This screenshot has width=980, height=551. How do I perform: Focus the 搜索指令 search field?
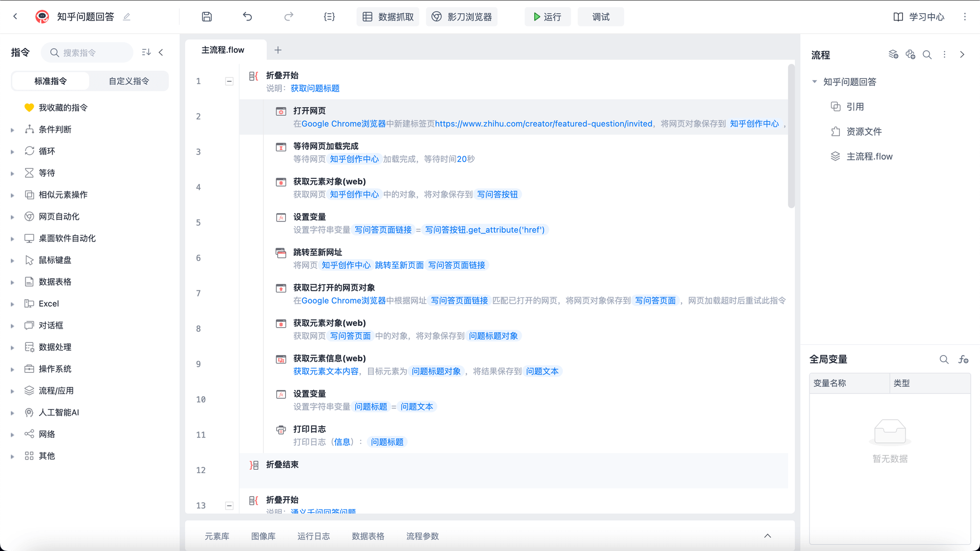coord(87,52)
